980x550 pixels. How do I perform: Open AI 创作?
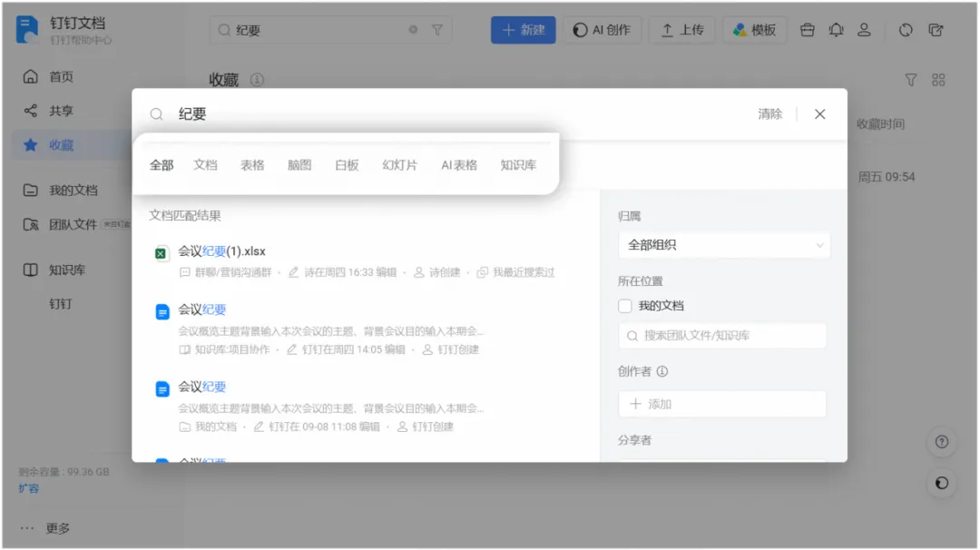(x=603, y=30)
